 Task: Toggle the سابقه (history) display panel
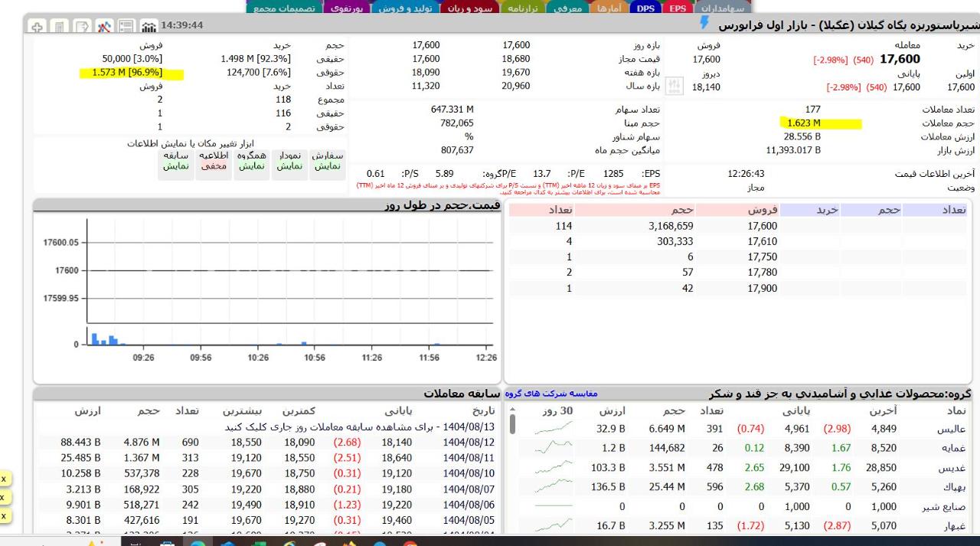(x=175, y=161)
